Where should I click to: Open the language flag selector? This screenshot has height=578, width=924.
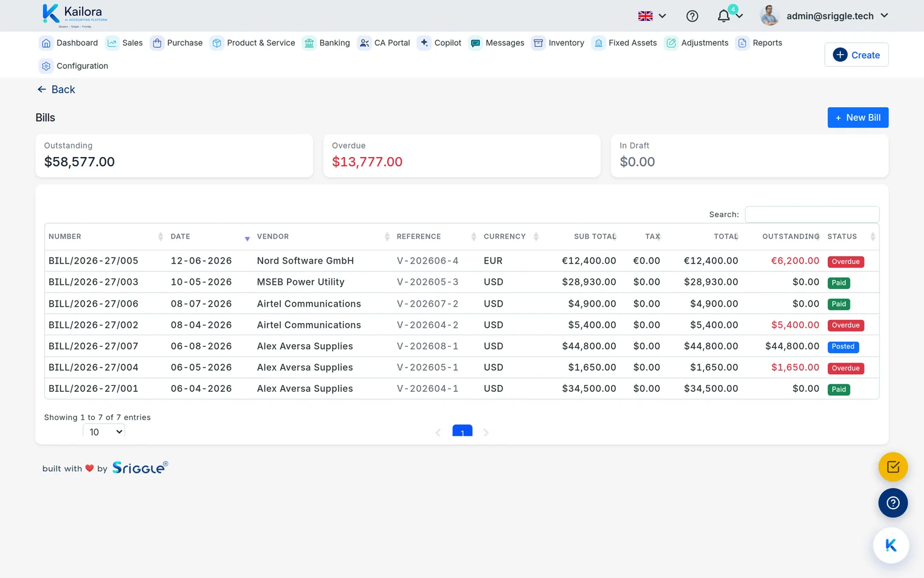click(x=652, y=16)
